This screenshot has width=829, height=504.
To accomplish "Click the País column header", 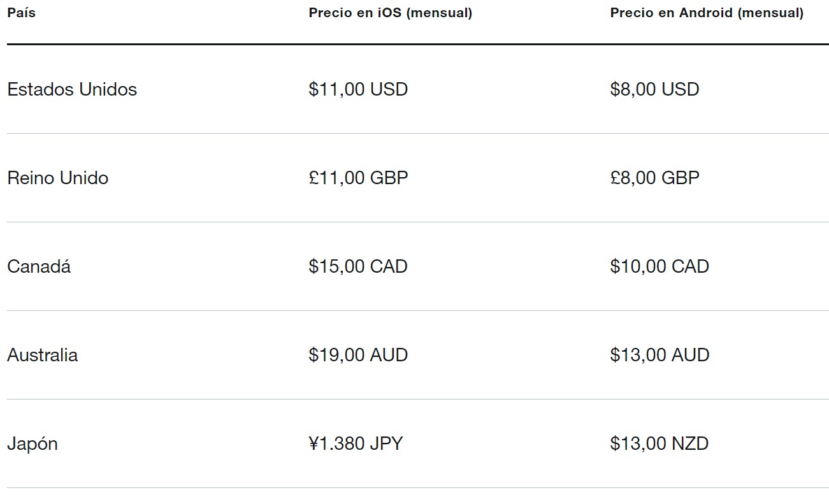I will coord(21,13).
